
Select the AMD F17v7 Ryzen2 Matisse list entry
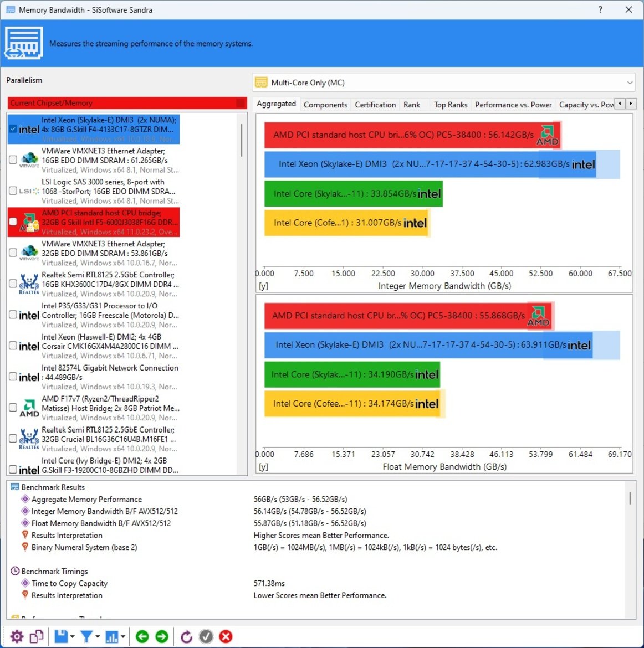94,408
